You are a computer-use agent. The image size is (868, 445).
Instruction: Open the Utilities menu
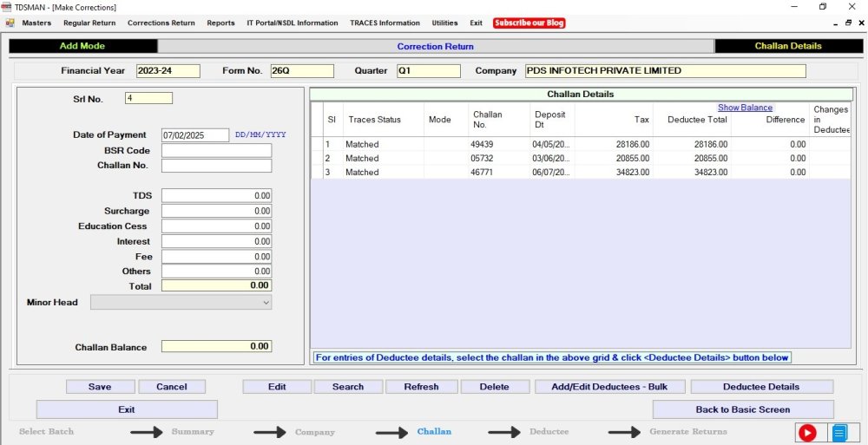444,23
